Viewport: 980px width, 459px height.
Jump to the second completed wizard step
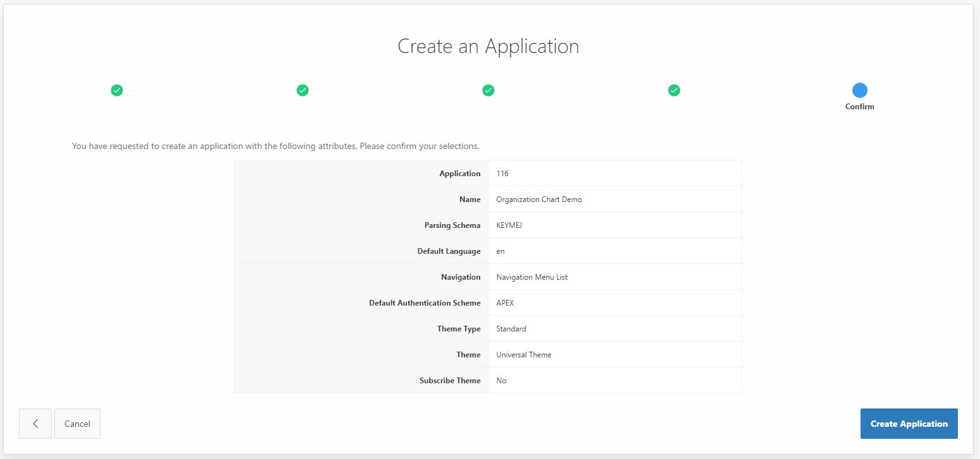[x=303, y=90]
